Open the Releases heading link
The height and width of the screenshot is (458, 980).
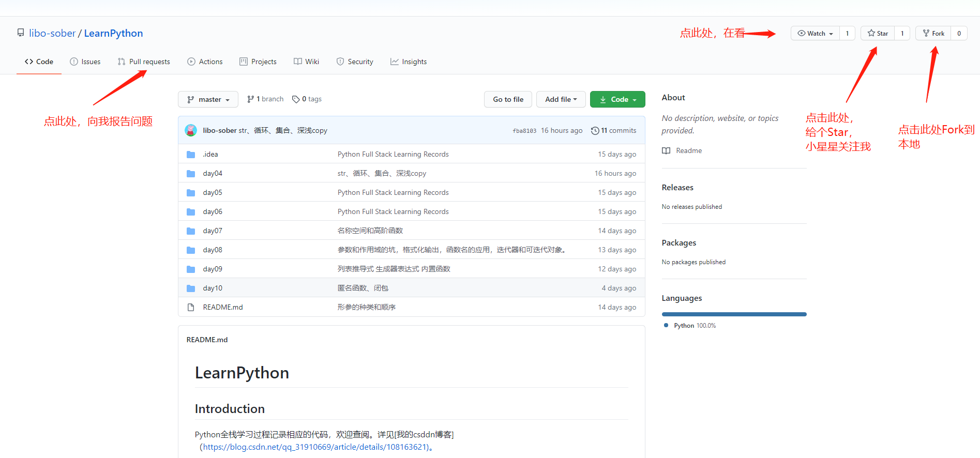tap(677, 188)
